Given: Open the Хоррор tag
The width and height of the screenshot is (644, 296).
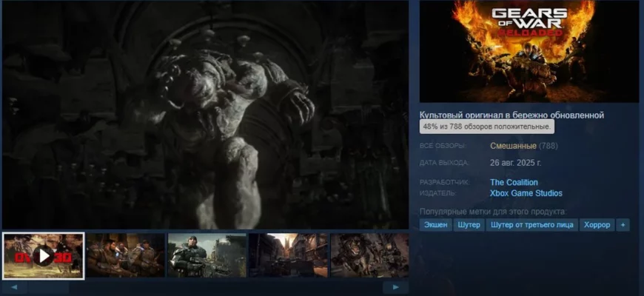Looking at the screenshot, I should point(597,225).
